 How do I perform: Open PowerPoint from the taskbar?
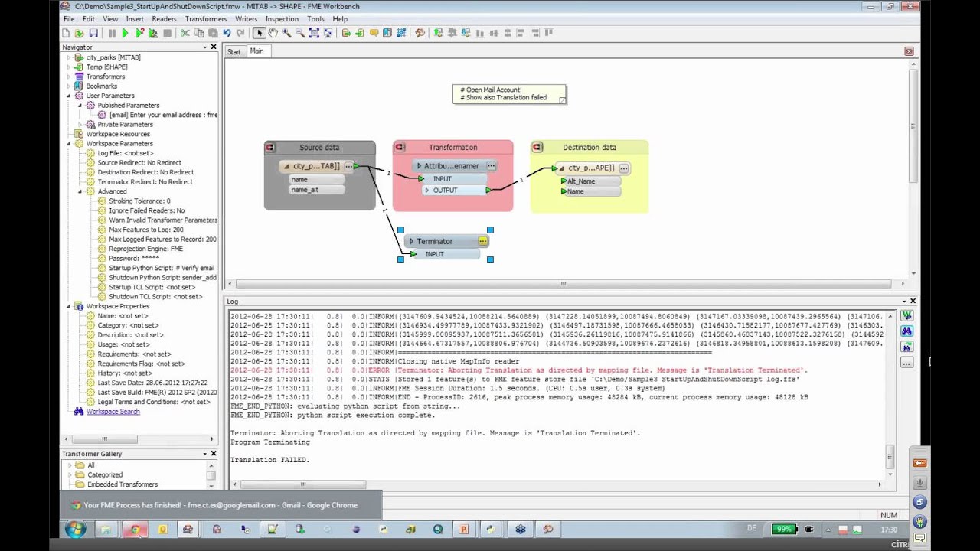click(463, 529)
